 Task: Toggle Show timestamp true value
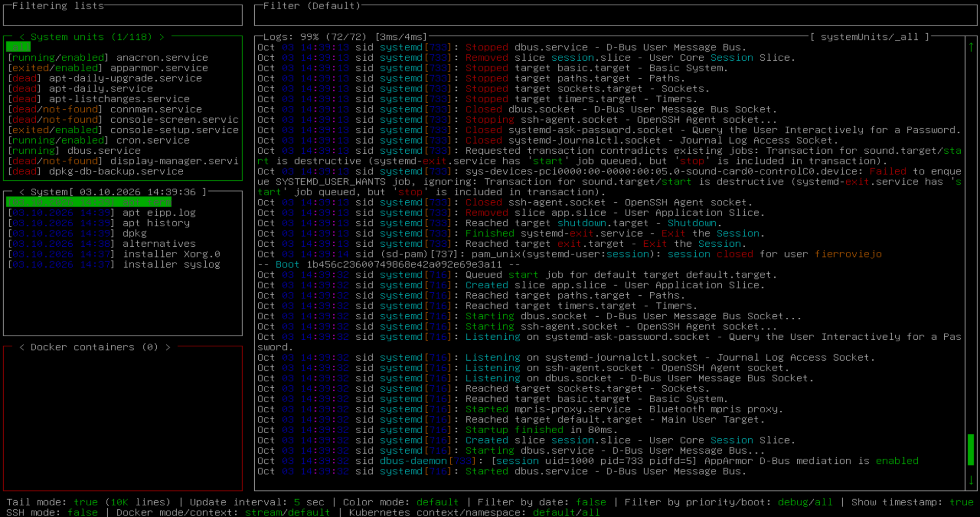pos(962,502)
